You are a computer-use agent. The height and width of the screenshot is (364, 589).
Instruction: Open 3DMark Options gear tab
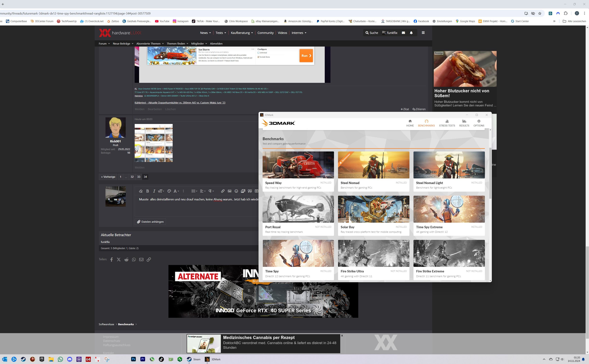click(x=479, y=123)
